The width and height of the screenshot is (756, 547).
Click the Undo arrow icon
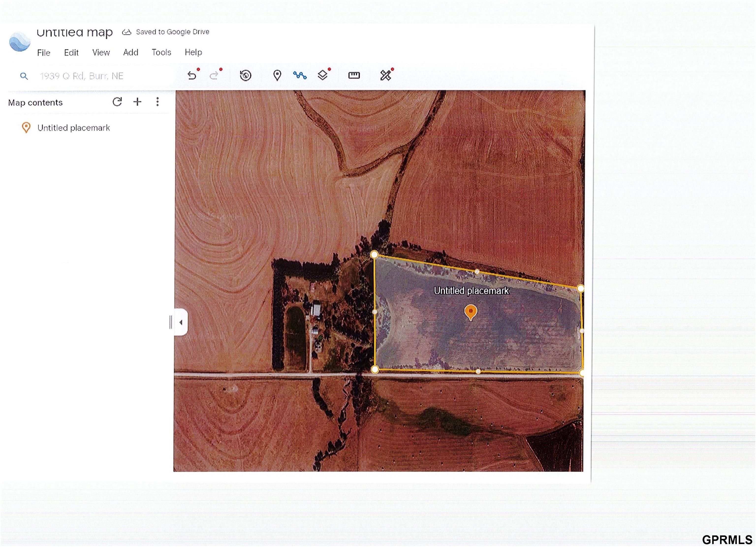[192, 75]
